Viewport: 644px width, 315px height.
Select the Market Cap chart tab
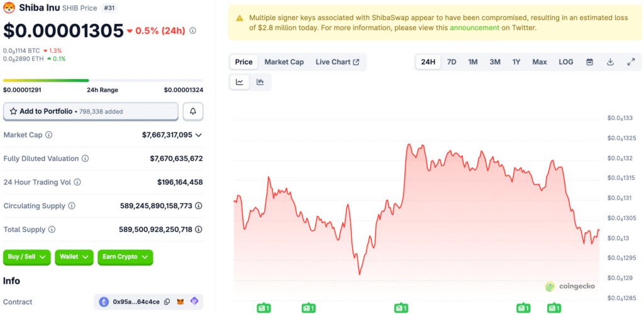284,62
